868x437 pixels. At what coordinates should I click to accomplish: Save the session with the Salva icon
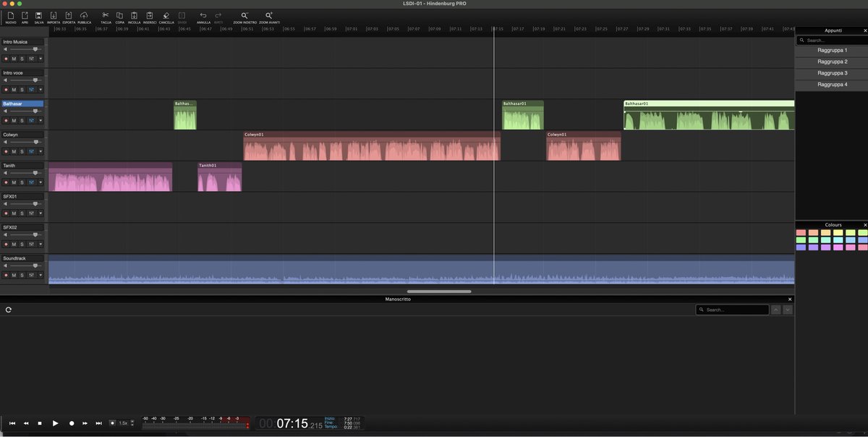click(x=39, y=15)
